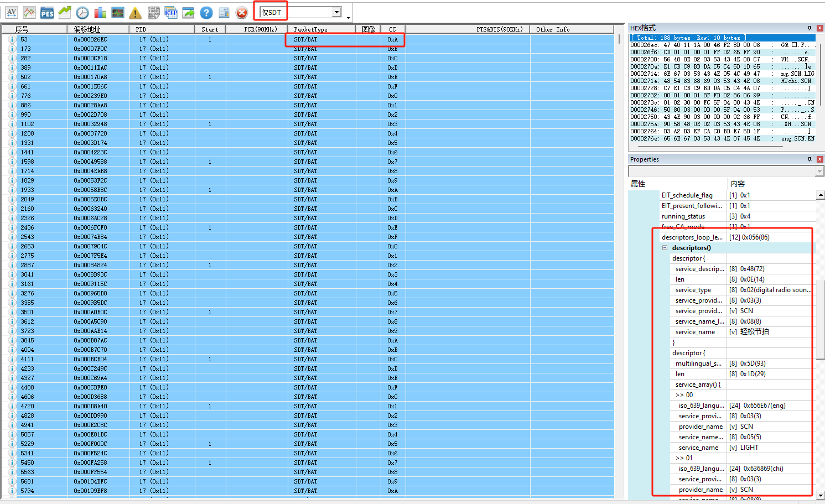
Task: Click the calculator icon in toolbar
Action: (x=224, y=12)
